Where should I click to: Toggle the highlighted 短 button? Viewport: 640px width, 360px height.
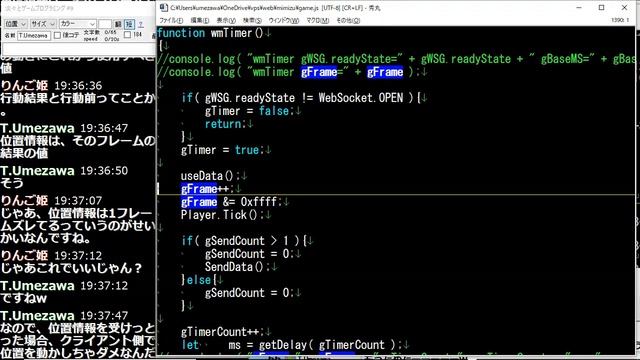click(x=129, y=24)
